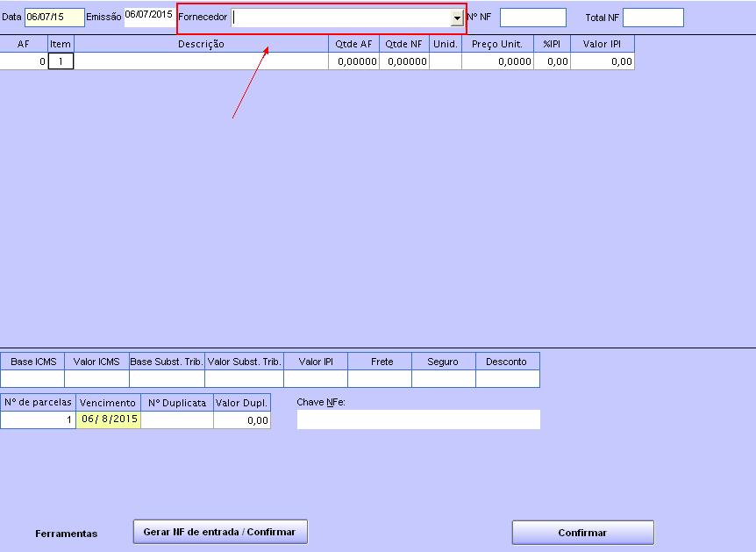Click the empty cell under Desconto
The height and width of the screenshot is (552, 756).
click(x=508, y=379)
